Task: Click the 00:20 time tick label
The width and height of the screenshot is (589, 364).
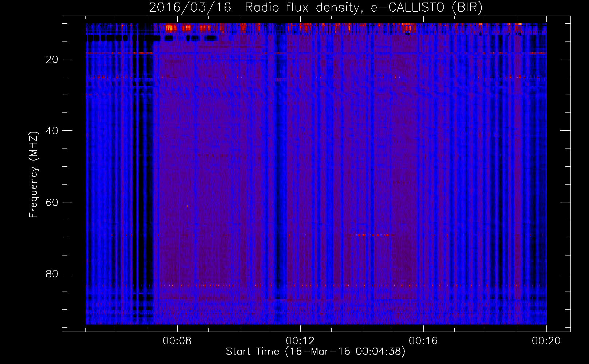Action: tap(546, 341)
